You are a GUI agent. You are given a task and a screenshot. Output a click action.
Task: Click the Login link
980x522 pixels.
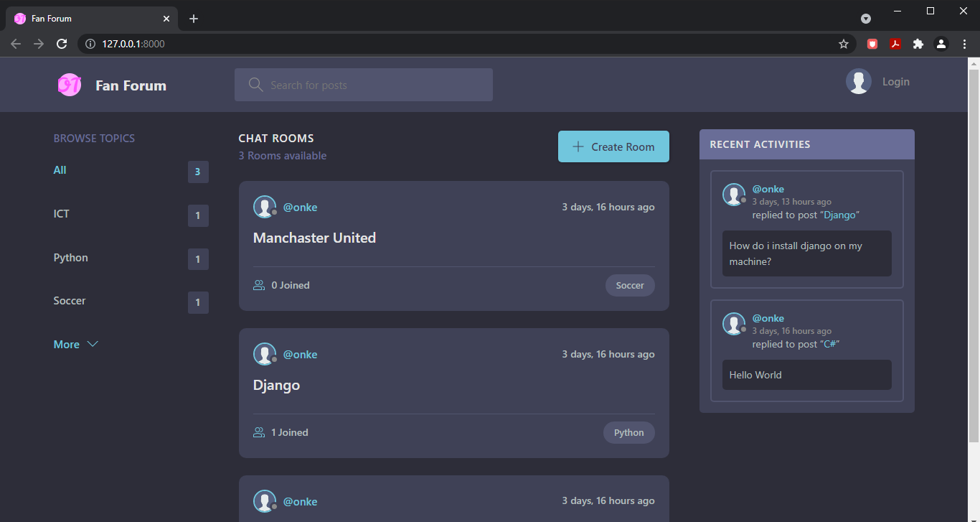pos(895,82)
